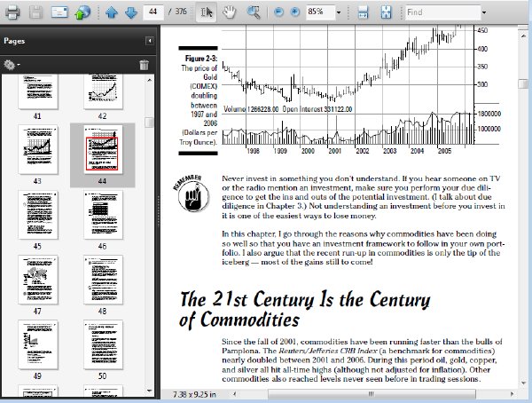This screenshot has width=532, height=403.
Task: Open page 47 thumbnail
Action: pyautogui.click(x=37, y=280)
